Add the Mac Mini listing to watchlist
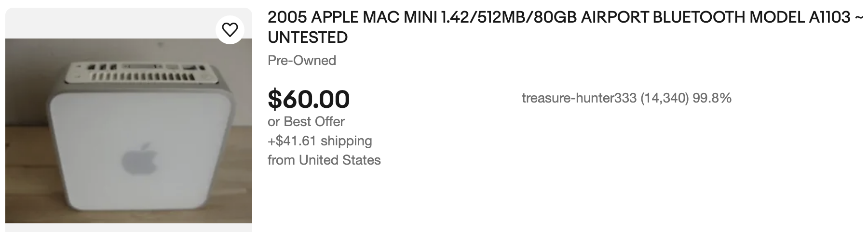Screen dimensions: 868x232 point(230,30)
